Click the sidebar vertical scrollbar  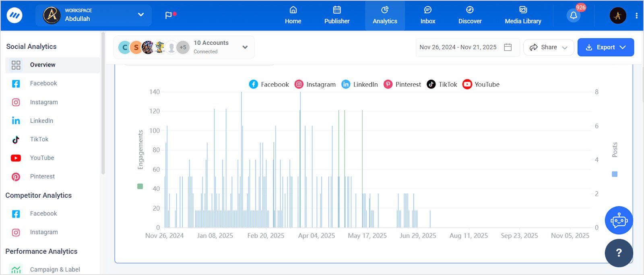(103, 103)
